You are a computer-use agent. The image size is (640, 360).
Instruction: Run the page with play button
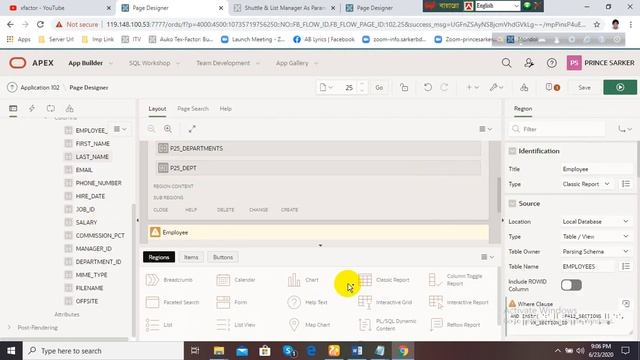tap(620, 87)
